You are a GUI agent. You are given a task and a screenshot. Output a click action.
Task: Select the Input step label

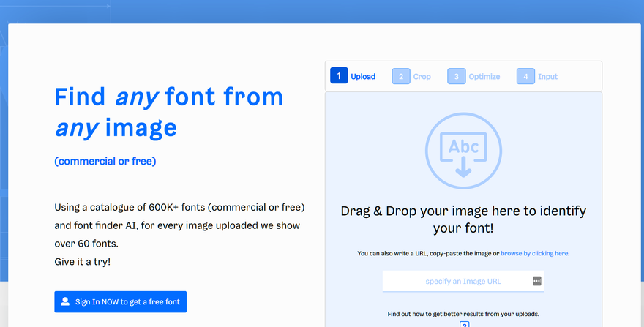pos(548,77)
